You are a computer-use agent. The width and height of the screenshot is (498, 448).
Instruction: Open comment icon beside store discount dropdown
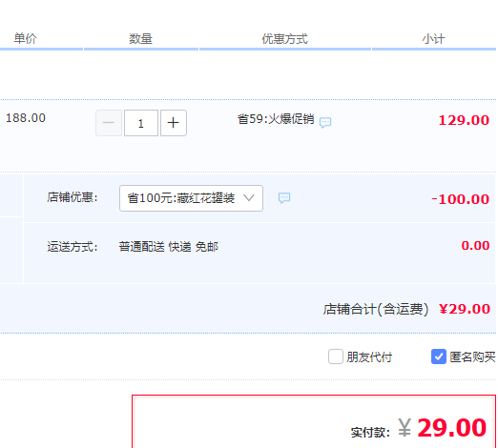(284, 198)
